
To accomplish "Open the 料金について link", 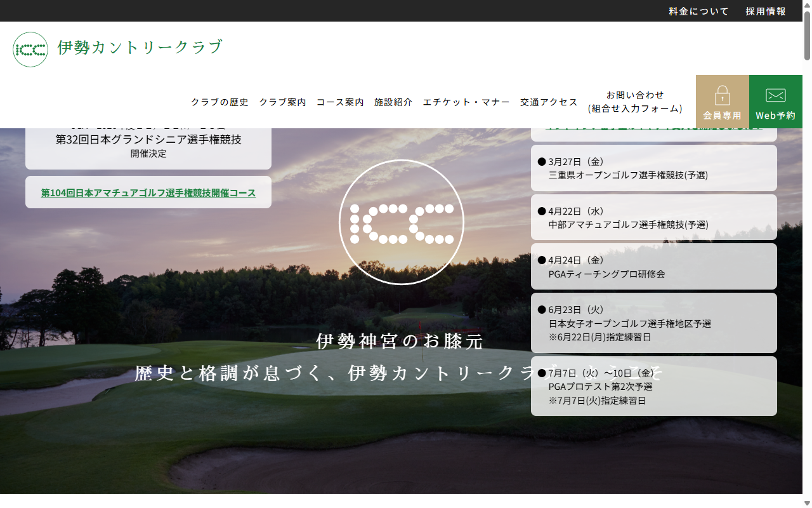I will point(699,11).
